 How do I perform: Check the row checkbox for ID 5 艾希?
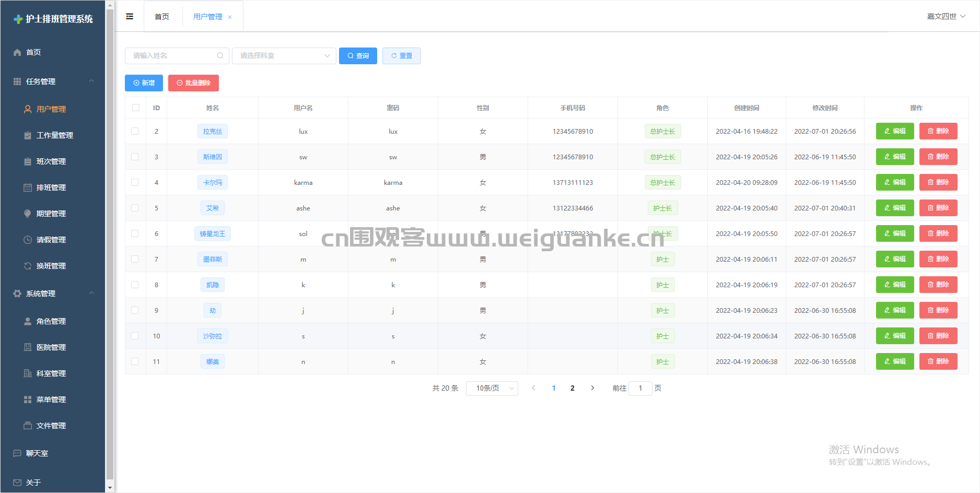135,208
